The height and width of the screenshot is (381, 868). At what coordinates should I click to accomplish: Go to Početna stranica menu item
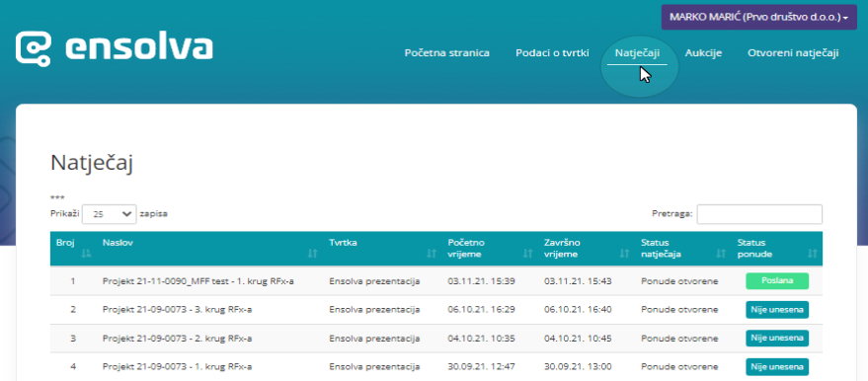(x=446, y=53)
